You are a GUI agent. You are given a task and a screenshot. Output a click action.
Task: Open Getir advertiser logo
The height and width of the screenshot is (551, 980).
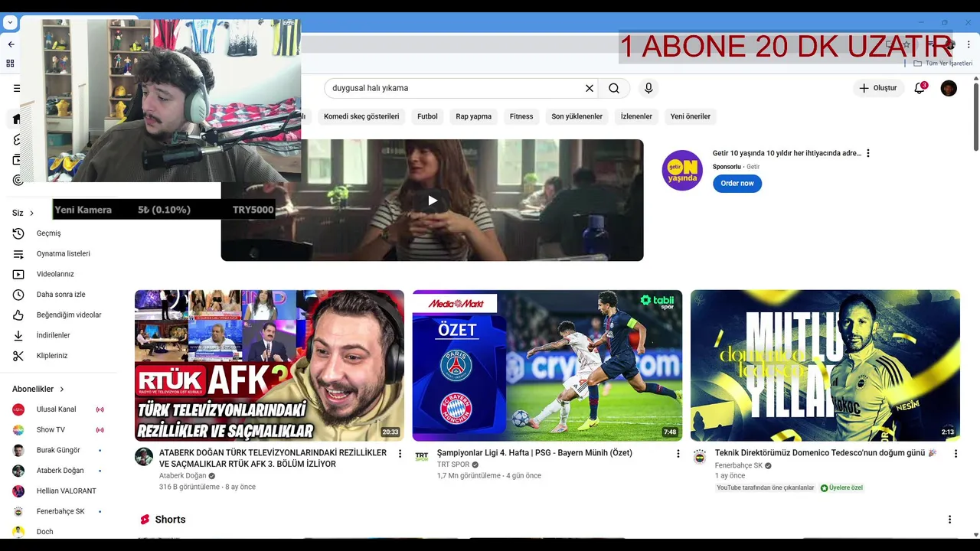pyautogui.click(x=682, y=170)
